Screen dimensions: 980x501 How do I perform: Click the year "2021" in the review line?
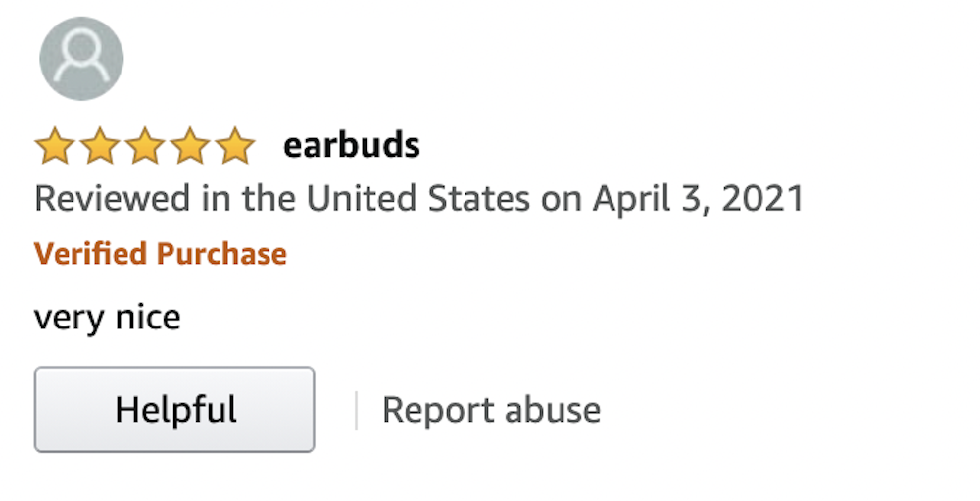[762, 199]
